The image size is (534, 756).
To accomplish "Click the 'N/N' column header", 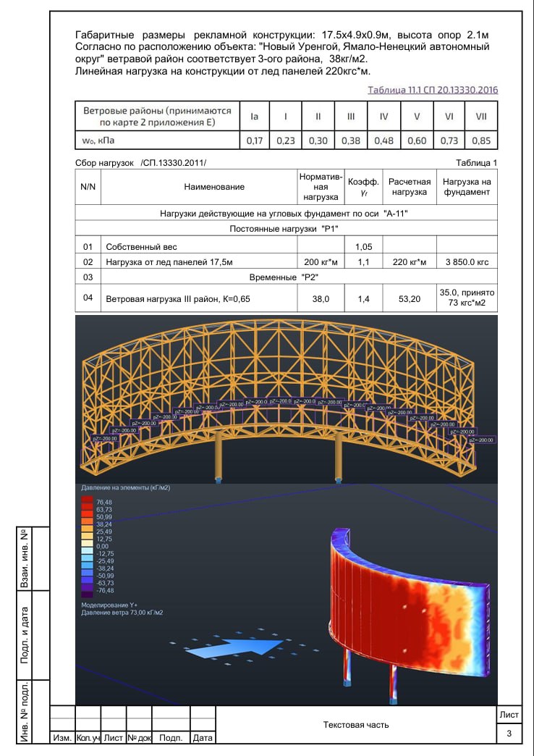I will tap(88, 187).
